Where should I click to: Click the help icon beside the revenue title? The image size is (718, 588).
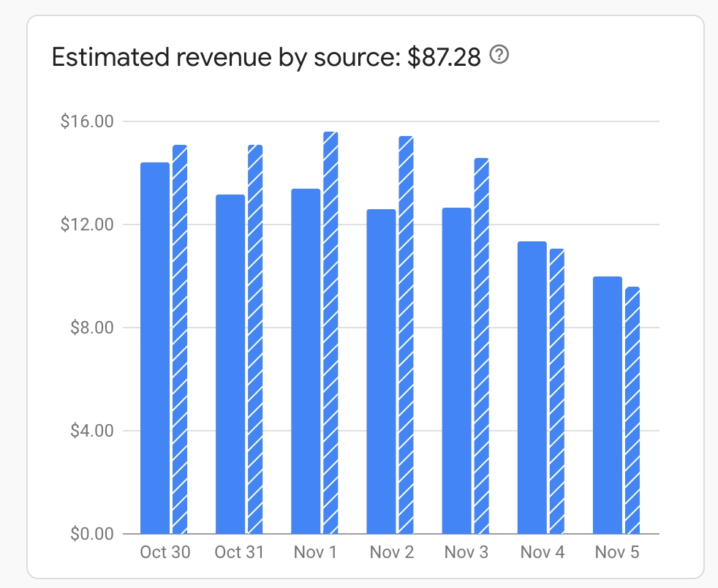click(x=499, y=55)
